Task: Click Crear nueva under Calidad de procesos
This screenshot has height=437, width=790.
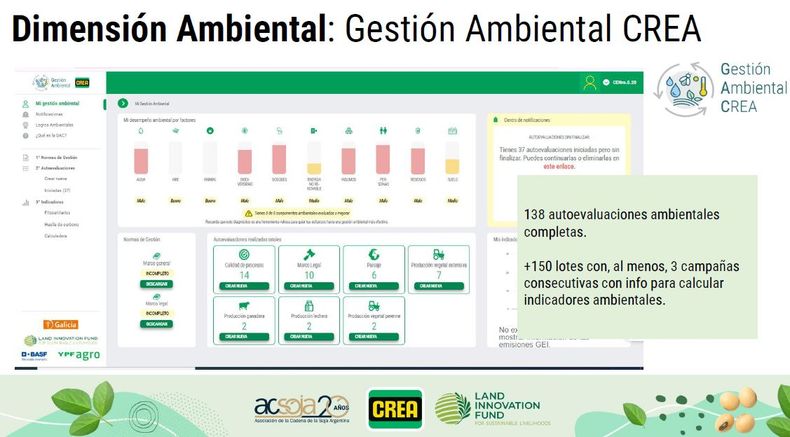Action: click(x=244, y=286)
